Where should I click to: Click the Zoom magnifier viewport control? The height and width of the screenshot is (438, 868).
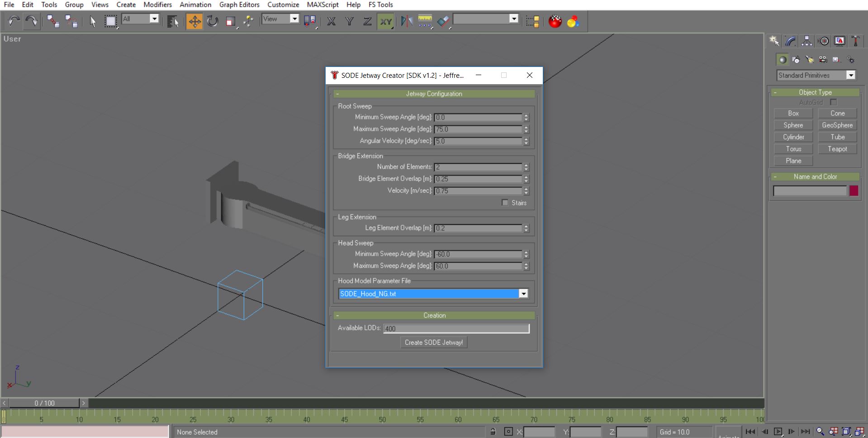820,432
